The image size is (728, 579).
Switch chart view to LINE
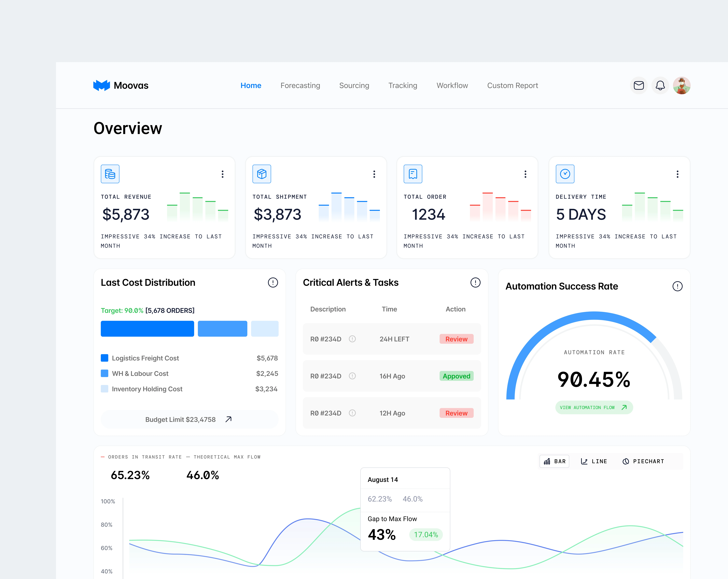tap(594, 461)
